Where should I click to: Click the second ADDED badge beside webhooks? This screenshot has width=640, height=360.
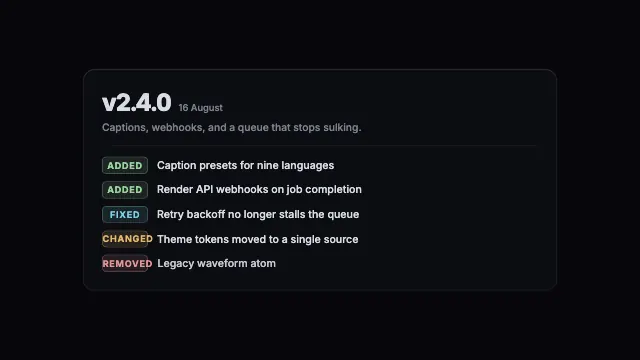(x=125, y=190)
